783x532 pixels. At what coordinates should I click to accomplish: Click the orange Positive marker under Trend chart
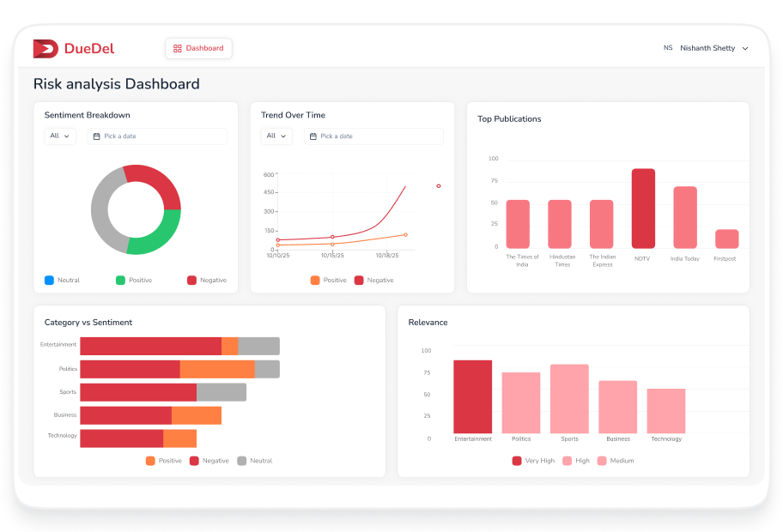point(313,280)
